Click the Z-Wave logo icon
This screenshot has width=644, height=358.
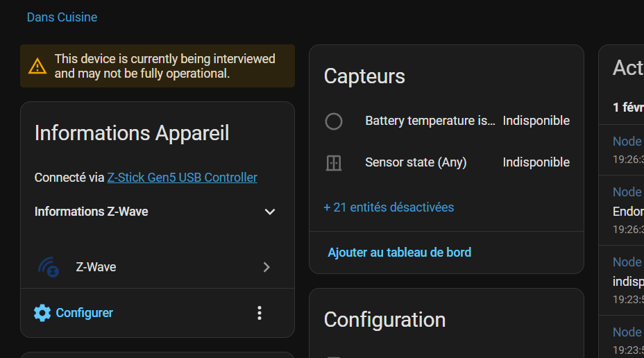(x=49, y=267)
